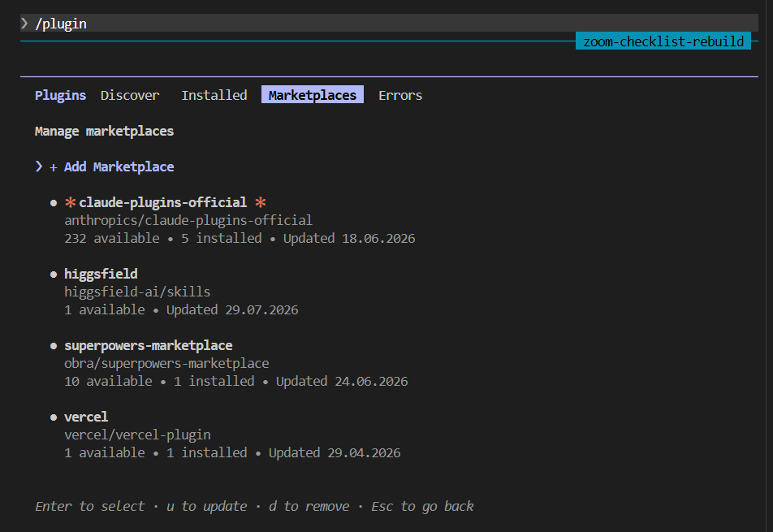Click '10 available' under superpowers-marketplace
This screenshot has height=532, width=773.
pyautogui.click(x=108, y=381)
